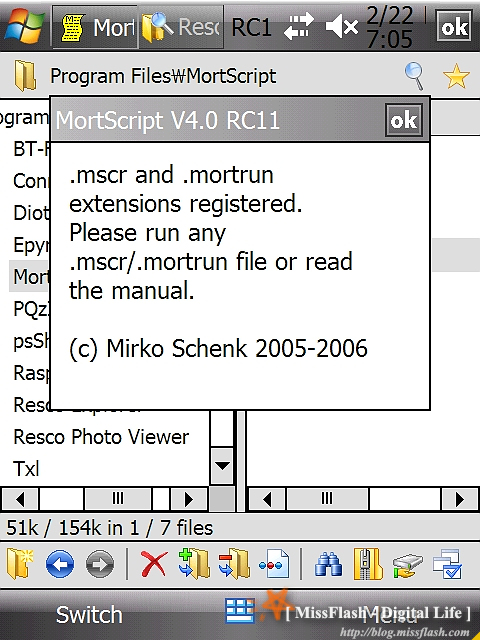Switch to the MortScript taskbar item
Viewport: 480px width, 640px height.
[95, 27]
